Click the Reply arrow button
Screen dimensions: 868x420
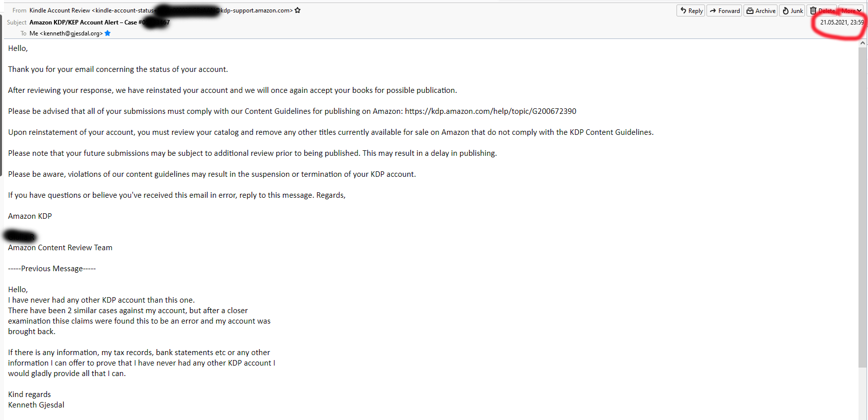point(690,10)
